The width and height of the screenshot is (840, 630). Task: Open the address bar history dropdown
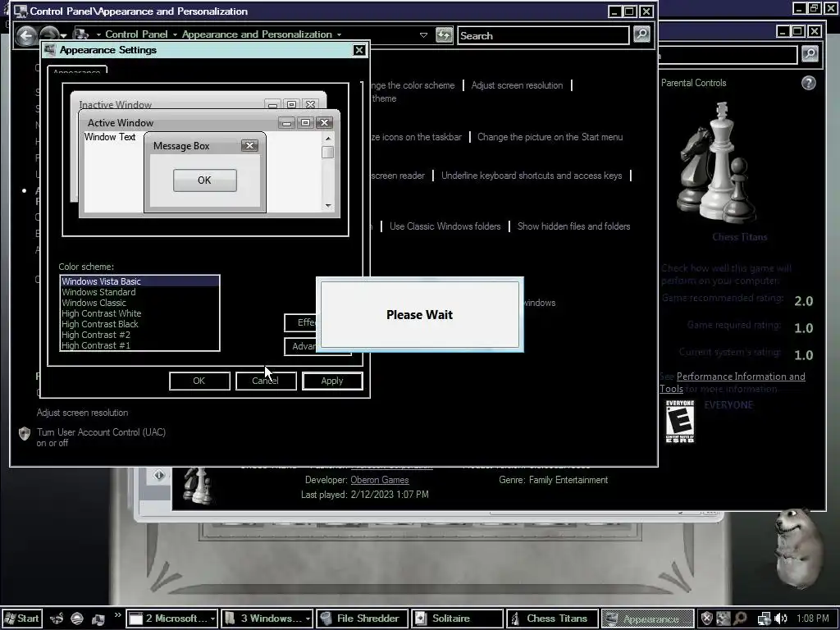point(423,34)
